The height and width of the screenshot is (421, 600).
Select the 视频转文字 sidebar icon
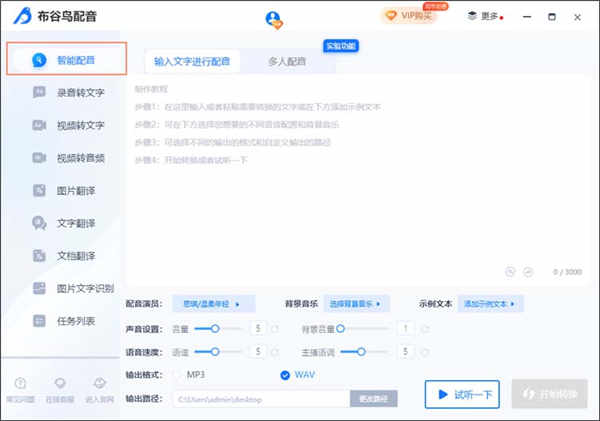[39, 125]
